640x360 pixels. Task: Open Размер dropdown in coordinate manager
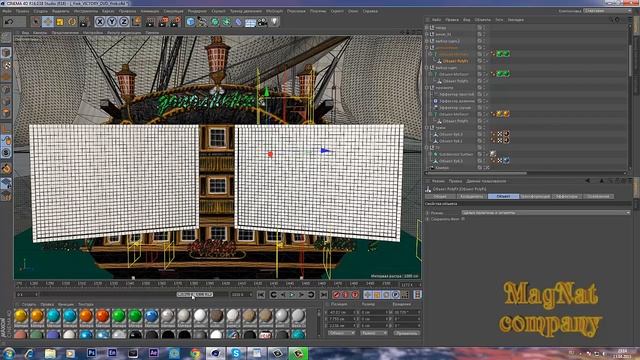point(373,333)
